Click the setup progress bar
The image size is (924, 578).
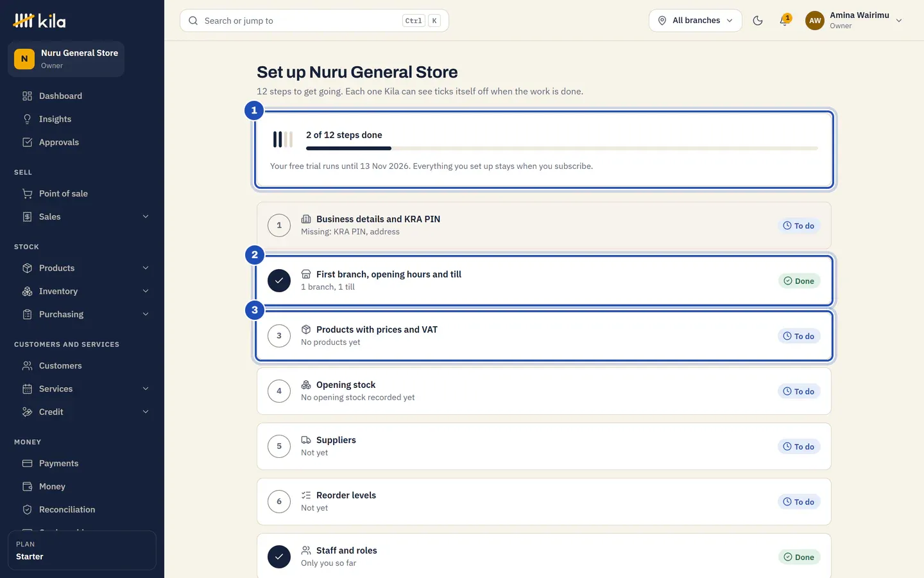click(562, 148)
